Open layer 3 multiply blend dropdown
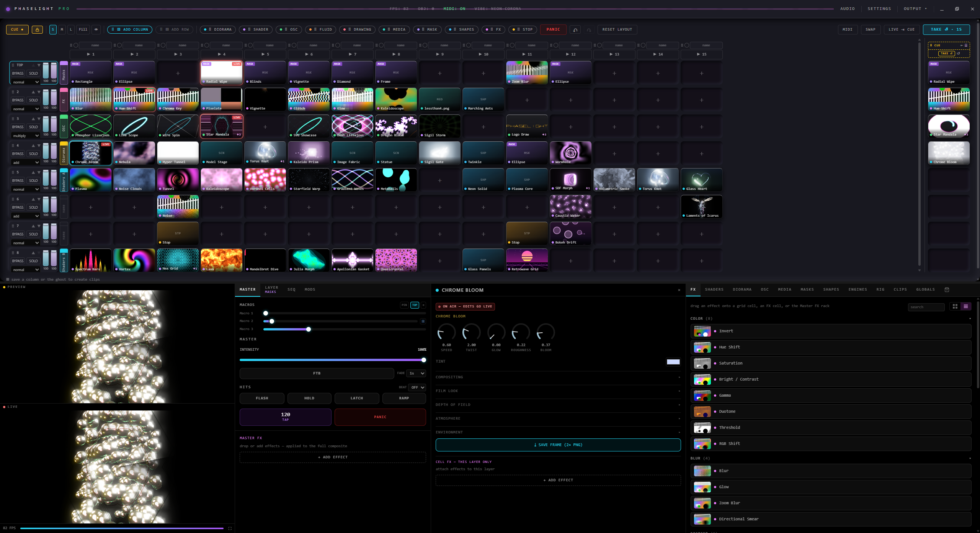The image size is (980, 533). coord(25,136)
